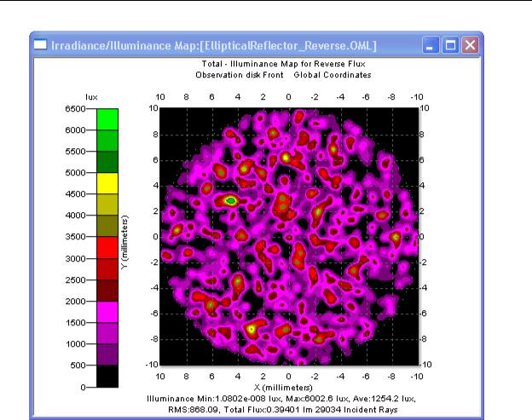Minimize the Irradiance/Illuminance Map window

(x=431, y=45)
